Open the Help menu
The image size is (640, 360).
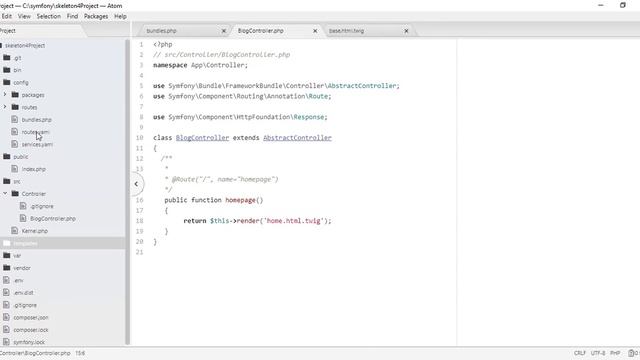120,16
